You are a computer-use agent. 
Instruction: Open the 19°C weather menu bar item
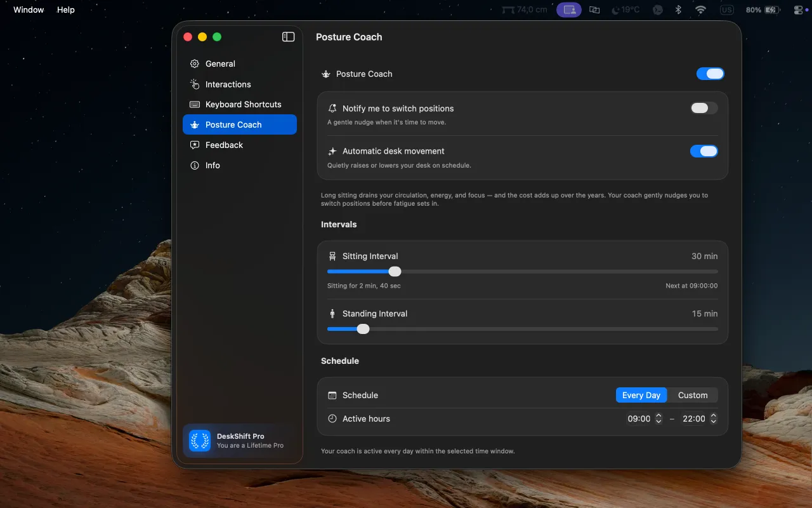(625, 10)
